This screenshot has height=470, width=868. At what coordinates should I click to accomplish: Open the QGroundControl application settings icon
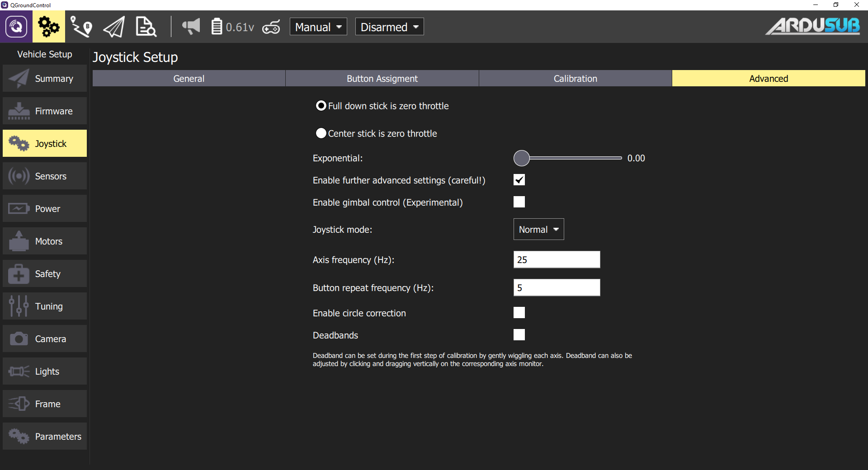(16, 27)
